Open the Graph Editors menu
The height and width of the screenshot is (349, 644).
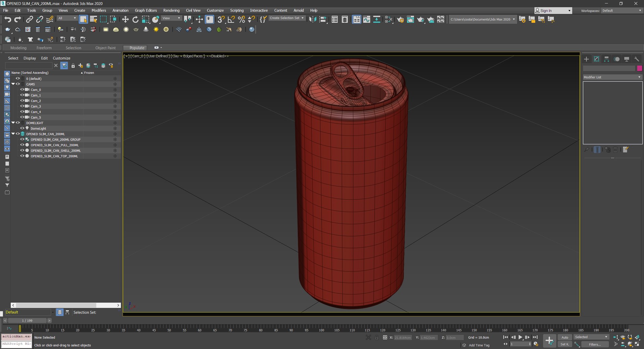(146, 10)
